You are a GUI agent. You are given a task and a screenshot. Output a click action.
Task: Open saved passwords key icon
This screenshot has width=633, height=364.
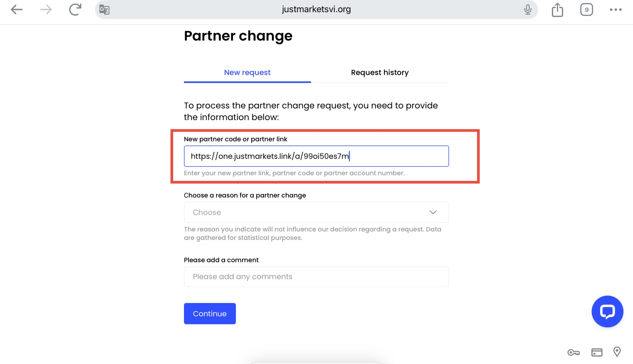(x=574, y=352)
